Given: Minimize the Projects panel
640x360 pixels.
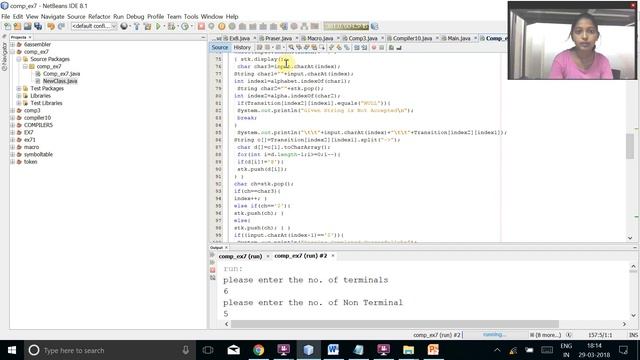Looking at the screenshot, I should coord(203,37).
